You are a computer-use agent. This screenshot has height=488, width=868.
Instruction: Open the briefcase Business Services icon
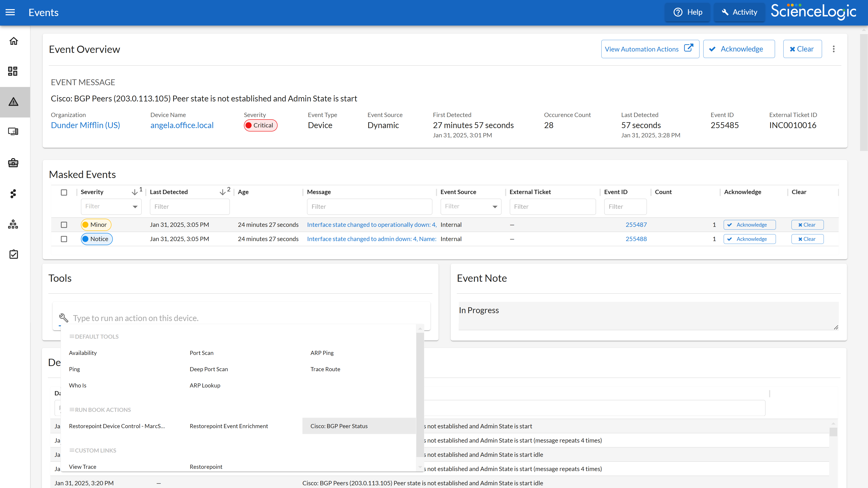point(13,163)
